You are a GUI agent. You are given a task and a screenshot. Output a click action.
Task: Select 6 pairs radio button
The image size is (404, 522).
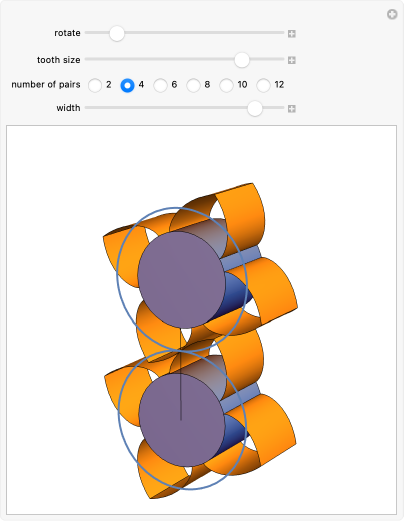(x=160, y=85)
